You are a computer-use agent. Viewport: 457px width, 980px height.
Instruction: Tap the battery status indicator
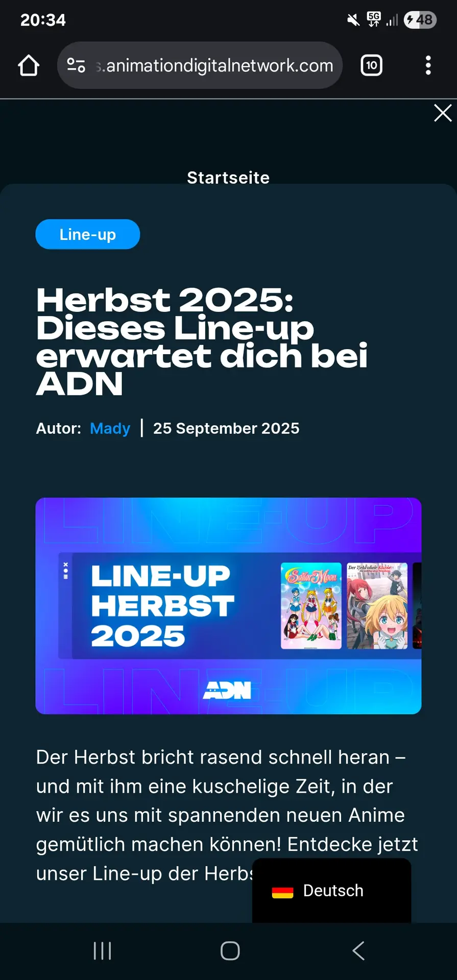pos(420,20)
